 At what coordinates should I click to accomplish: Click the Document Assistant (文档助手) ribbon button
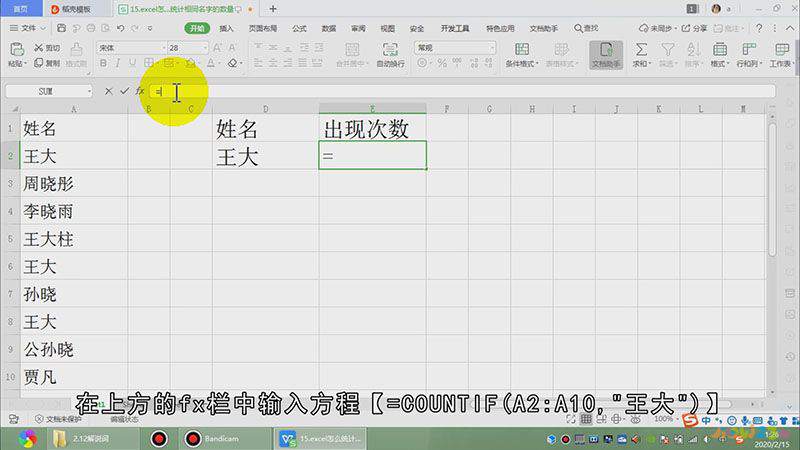tap(606, 55)
